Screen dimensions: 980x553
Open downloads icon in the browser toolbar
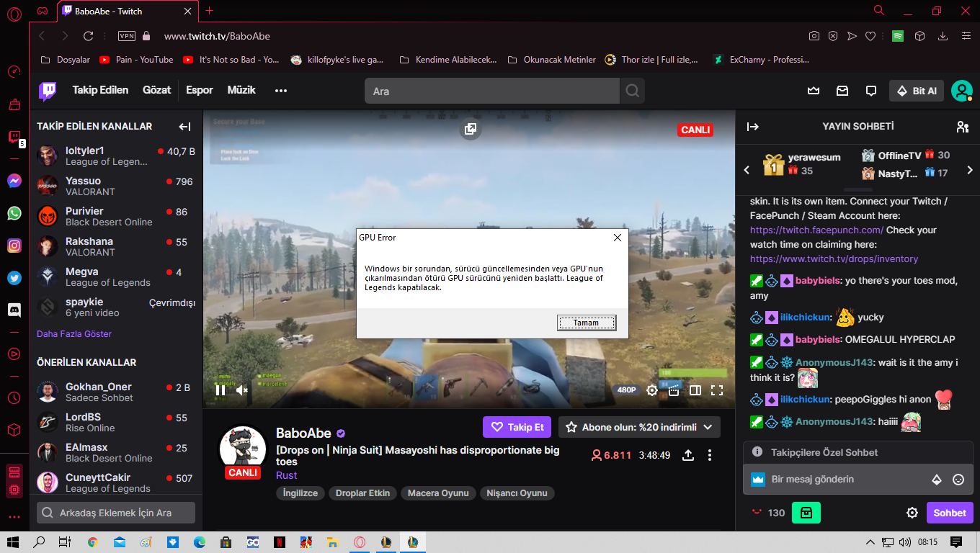point(943,36)
